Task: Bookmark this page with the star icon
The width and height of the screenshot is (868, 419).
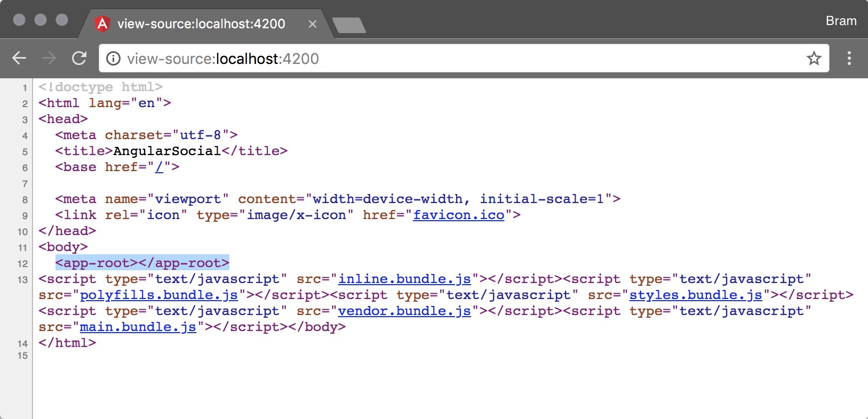Action: [814, 58]
